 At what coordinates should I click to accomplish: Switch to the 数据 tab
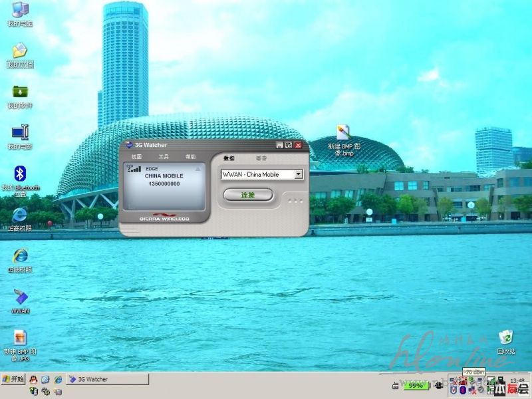229,158
